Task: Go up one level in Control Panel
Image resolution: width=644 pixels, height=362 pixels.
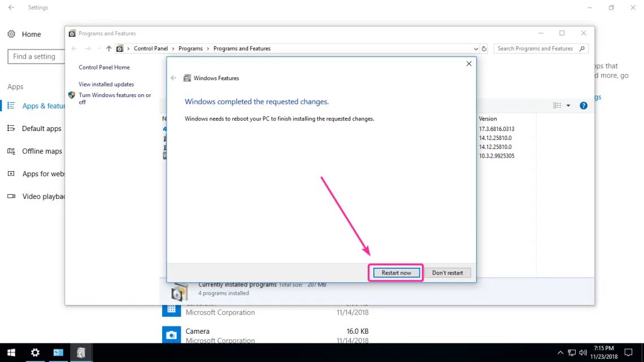Action: point(108,49)
